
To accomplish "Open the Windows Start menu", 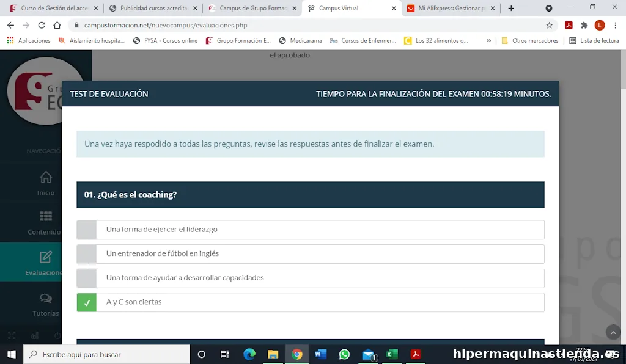I will tap(11, 354).
